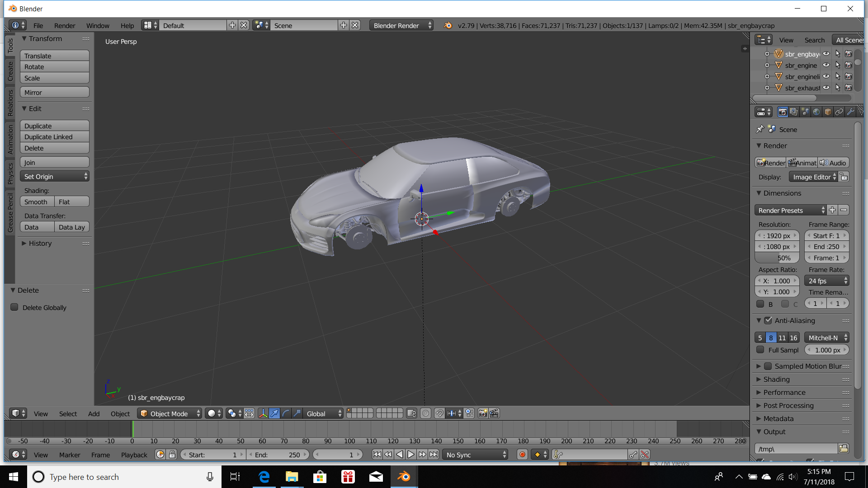Open the Modifiers wrench tab
The height and width of the screenshot is (488, 868).
point(850,112)
